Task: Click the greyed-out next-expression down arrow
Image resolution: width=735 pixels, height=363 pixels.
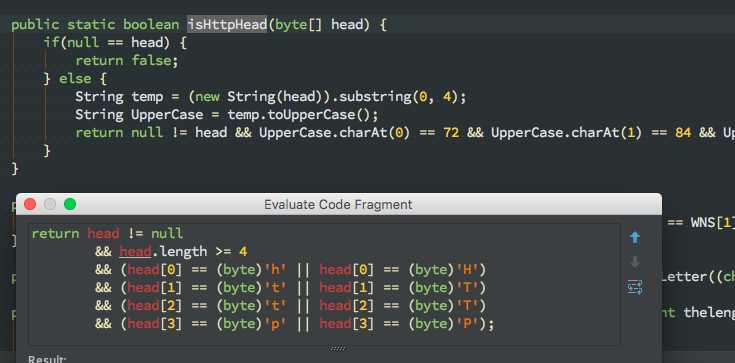Action: click(x=635, y=262)
